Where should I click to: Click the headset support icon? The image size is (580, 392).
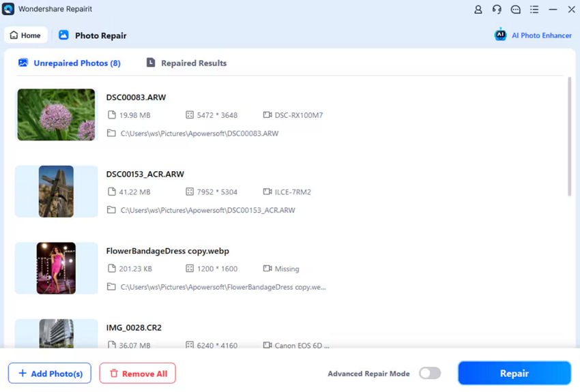(497, 10)
